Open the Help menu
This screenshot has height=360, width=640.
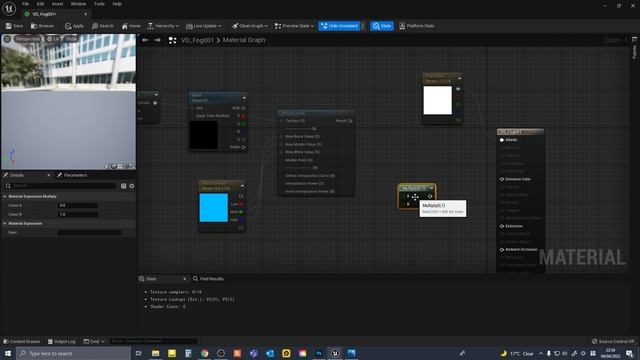[117, 4]
